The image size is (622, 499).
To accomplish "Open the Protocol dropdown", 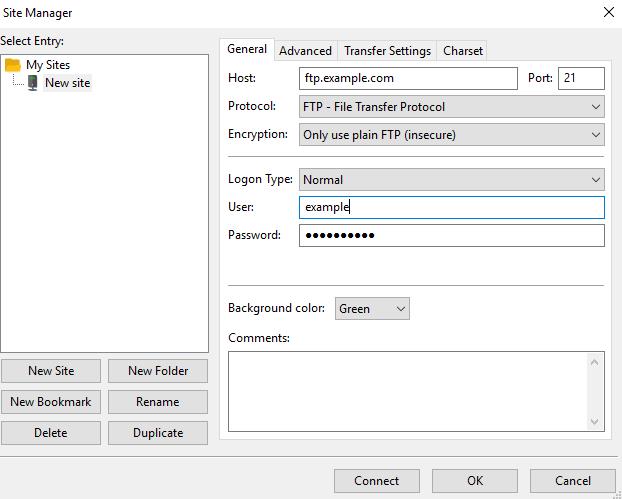I will click(451, 107).
